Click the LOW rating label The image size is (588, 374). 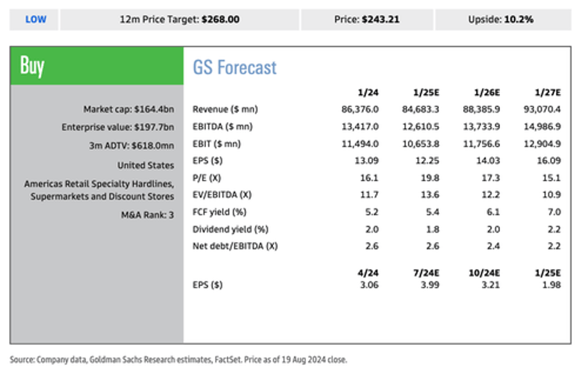pos(35,19)
